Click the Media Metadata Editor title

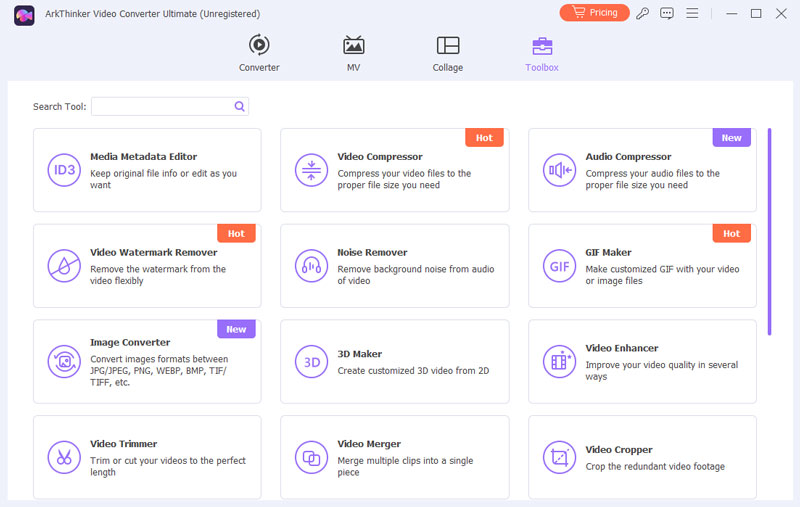point(143,157)
